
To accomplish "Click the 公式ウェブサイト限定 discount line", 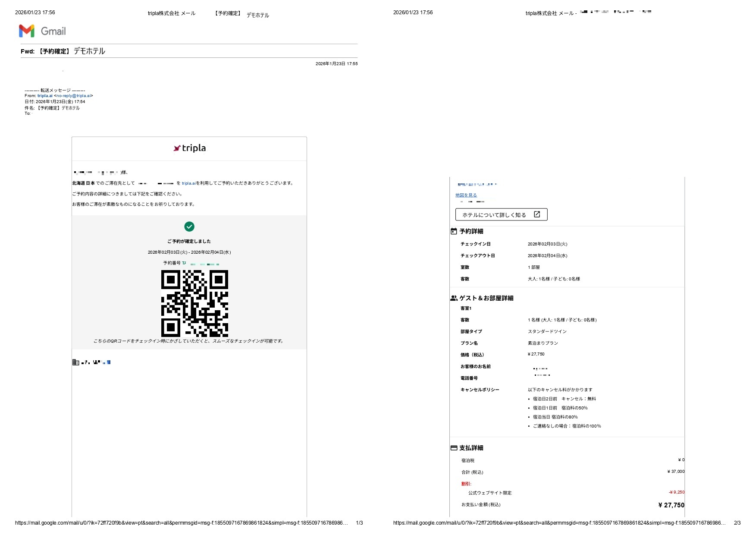I will pyautogui.click(x=490, y=493).
